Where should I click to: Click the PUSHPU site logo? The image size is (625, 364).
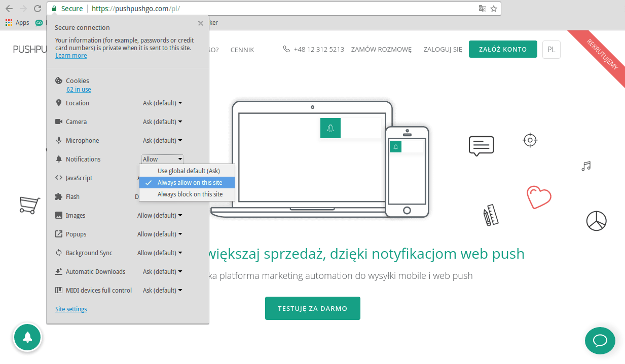coord(30,49)
